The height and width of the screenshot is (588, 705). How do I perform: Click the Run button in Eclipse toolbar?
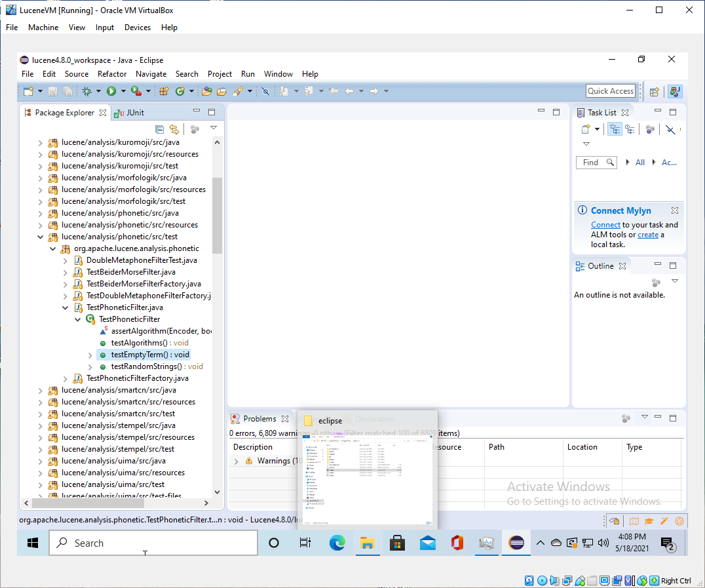coord(111,91)
